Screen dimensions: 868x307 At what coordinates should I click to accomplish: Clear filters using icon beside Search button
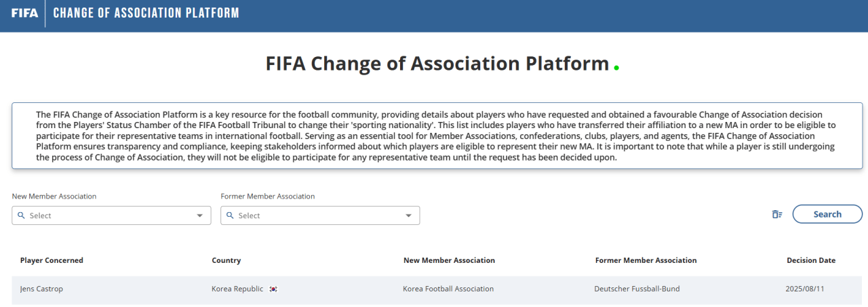777,214
